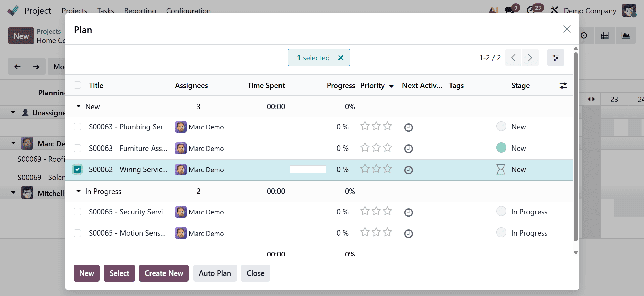
Task: Collapse the Unassigned group in Gantt
Action: [13, 112]
